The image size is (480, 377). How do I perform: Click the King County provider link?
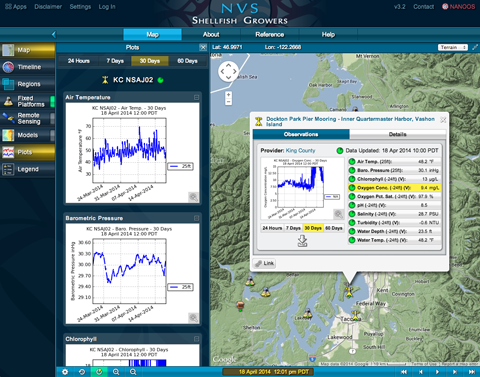[x=300, y=151]
